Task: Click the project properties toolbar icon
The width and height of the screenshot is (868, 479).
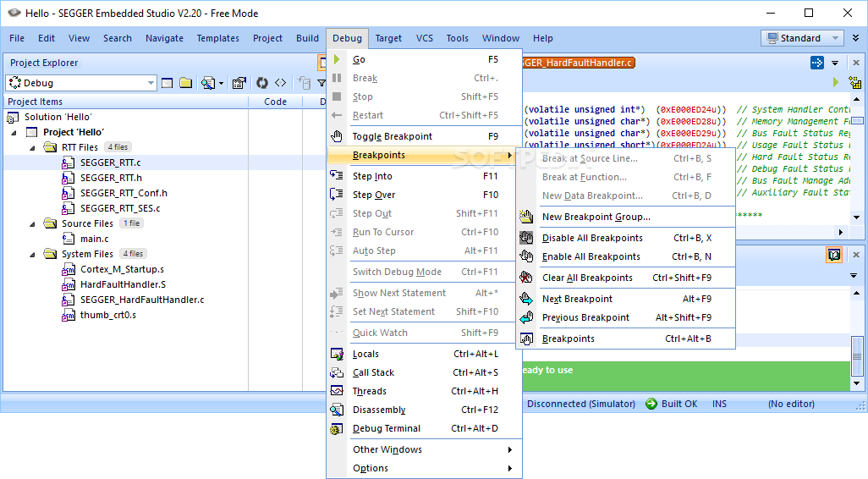Action: pos(239,83)
